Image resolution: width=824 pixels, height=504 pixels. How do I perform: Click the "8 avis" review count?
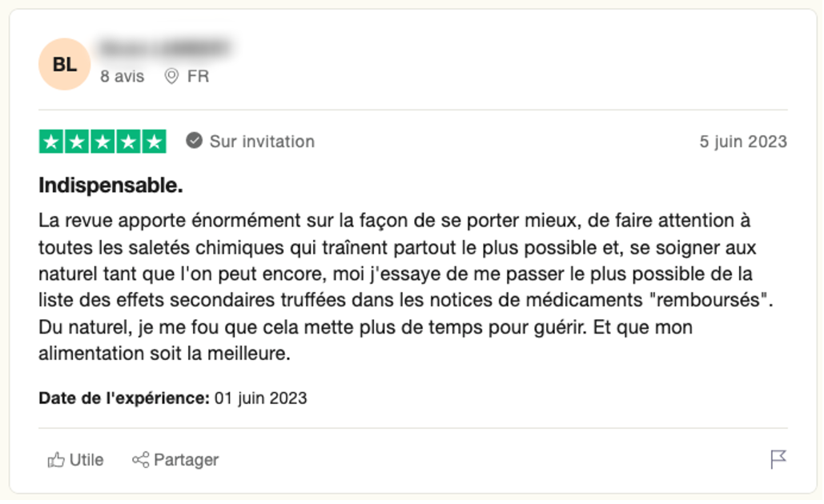123,77
